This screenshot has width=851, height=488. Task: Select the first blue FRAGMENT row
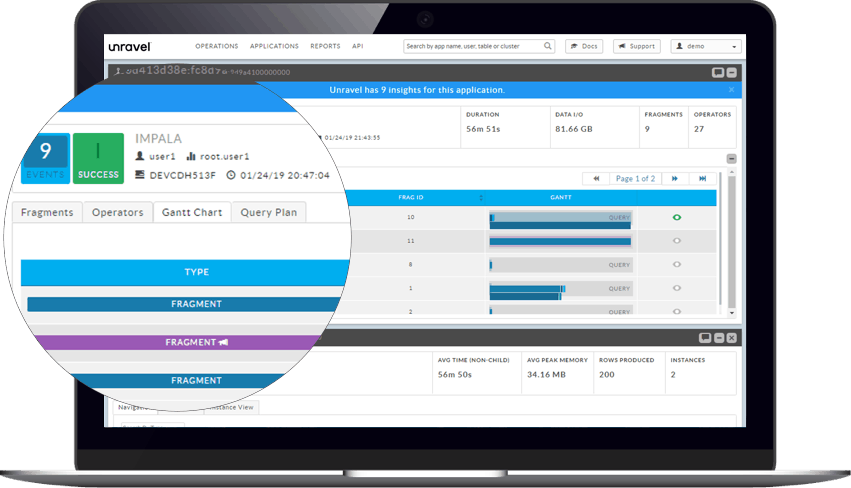pos(186,304)
